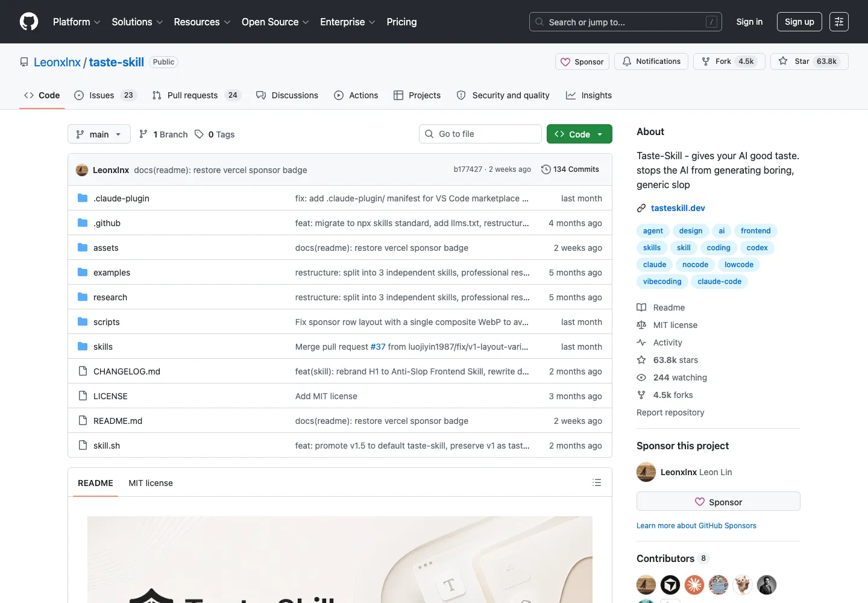Open the Leonxlnx author avatar in commit bar
This screenshot has height=603, width=868.
pos(82,170)
